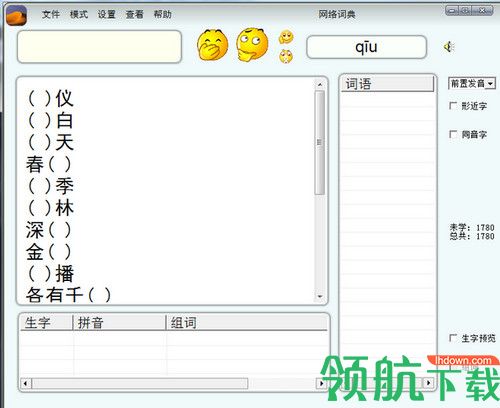This screenshot has height=408, width=500.
Task: Minimize the window
Action: [452, 11]
